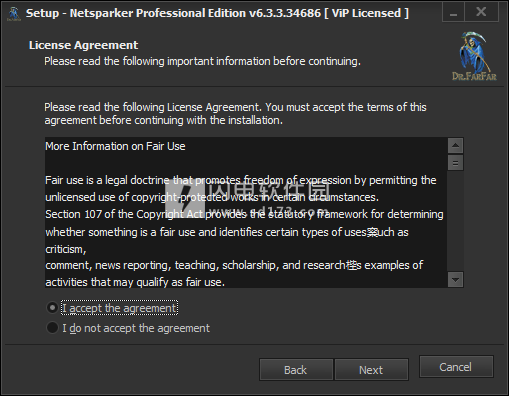
Task: Click the "Fair use is a legal doctrine" line
Action: (241, 180)
